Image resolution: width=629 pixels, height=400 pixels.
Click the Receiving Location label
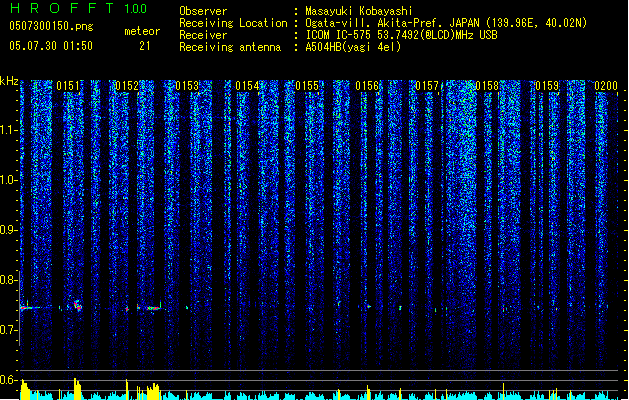pyautogui.click(x=233, y=23)
